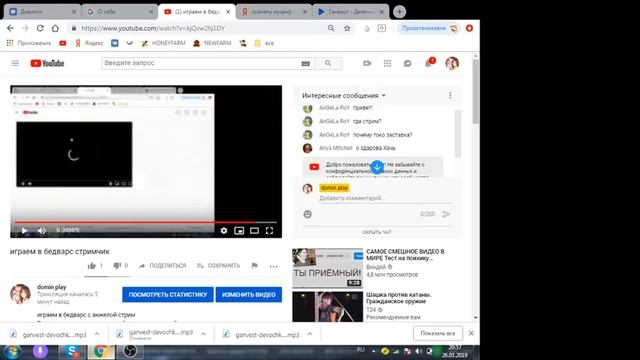Expand the Интересные сообщения chat filter dropdown
Viewport: 640px width, 360px height.
coord(344,96)
